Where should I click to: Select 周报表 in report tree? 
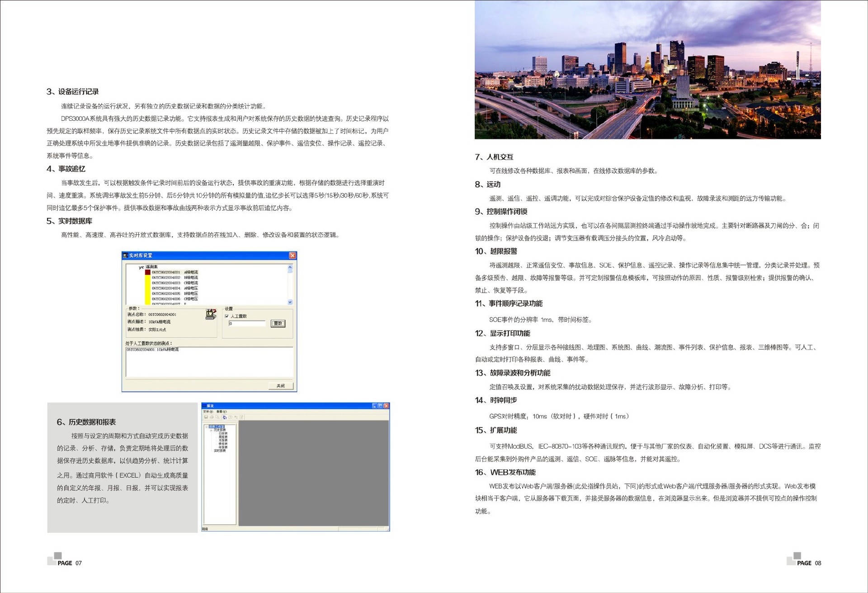coord(223,437)
